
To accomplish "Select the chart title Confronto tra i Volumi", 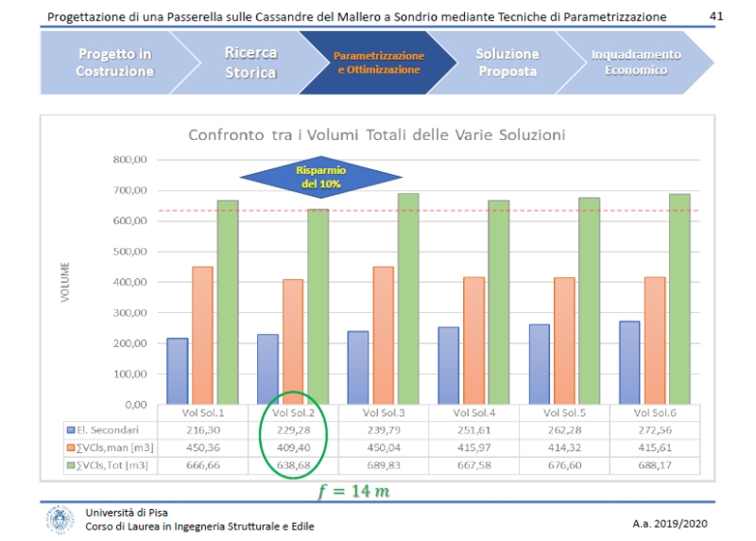I will tap(376, 134).
